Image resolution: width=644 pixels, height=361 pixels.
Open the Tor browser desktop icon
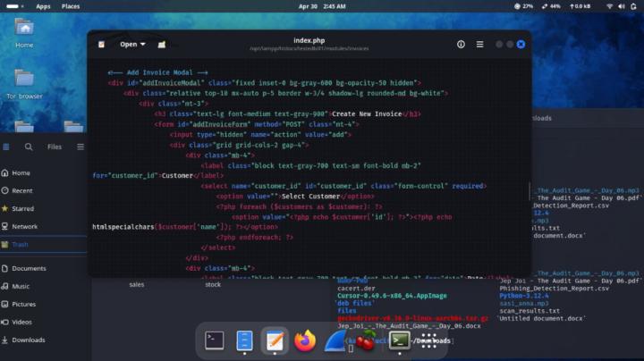tap(24, 82)
